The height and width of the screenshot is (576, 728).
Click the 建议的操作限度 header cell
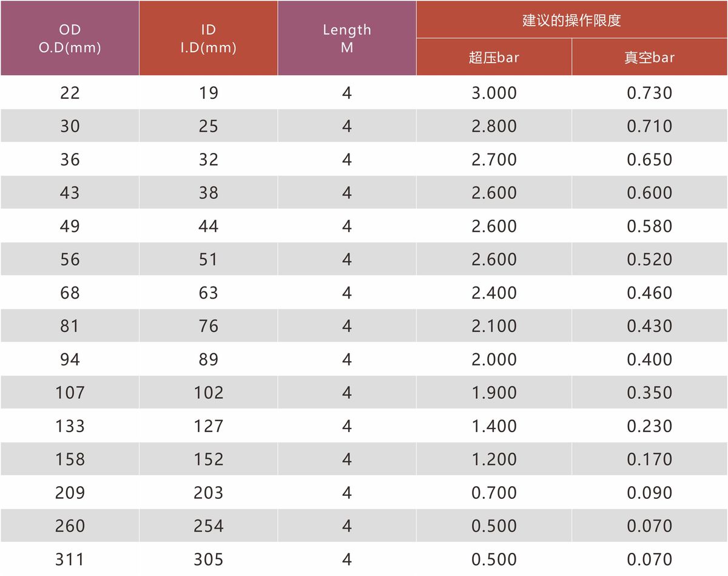pos(571,19)
